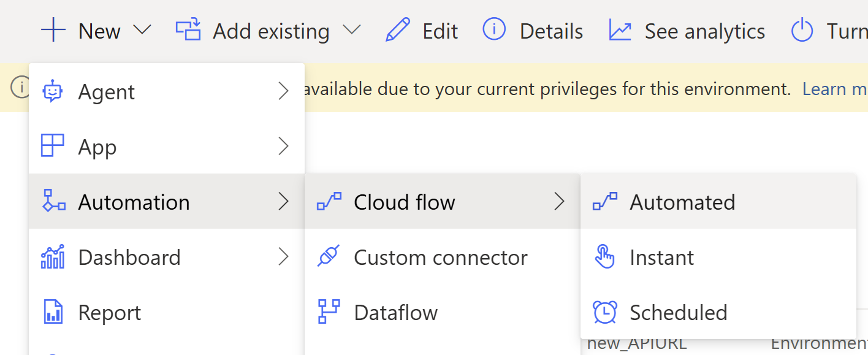Click the See analytics chart icon

(x=620, y=30)
